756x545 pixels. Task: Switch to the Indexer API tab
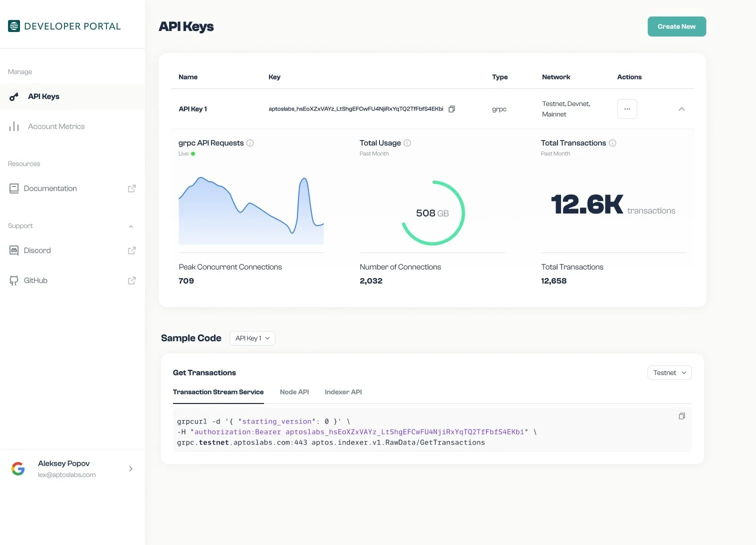point(343,392)
